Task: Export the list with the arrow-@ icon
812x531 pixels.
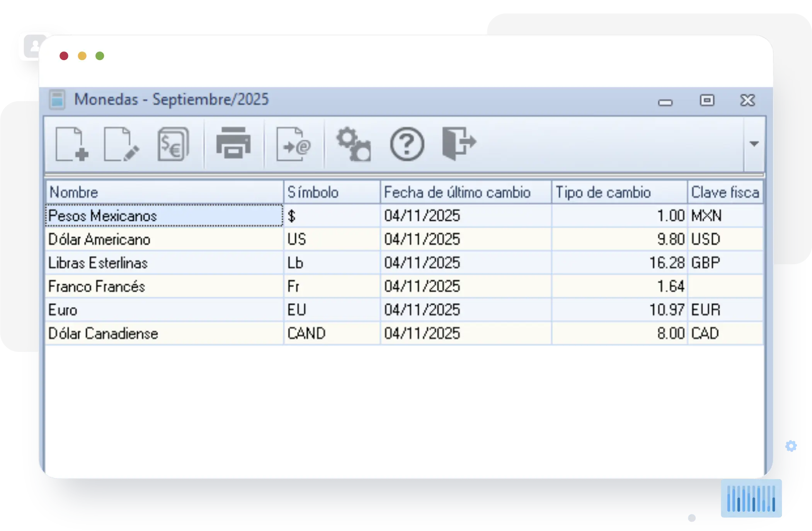Action: [294, 144]
